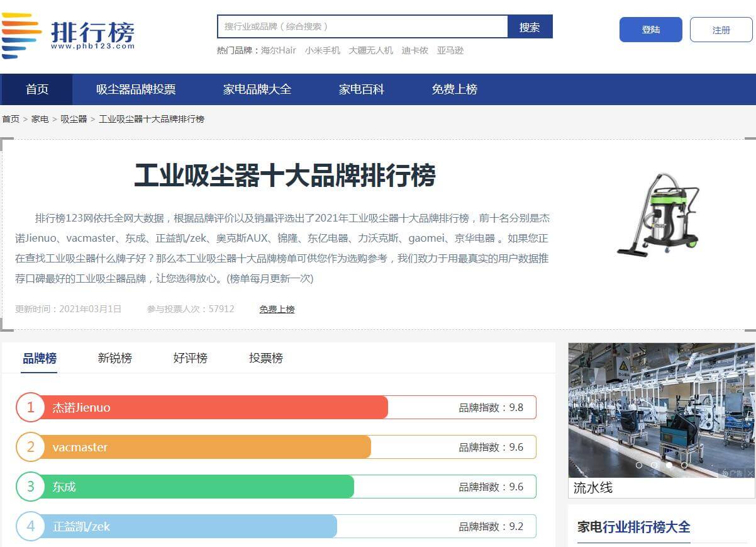The width and height of the screenshot is (756, 547).
Task: Switch to the 好评榜 tab
Action: point(191,358)
